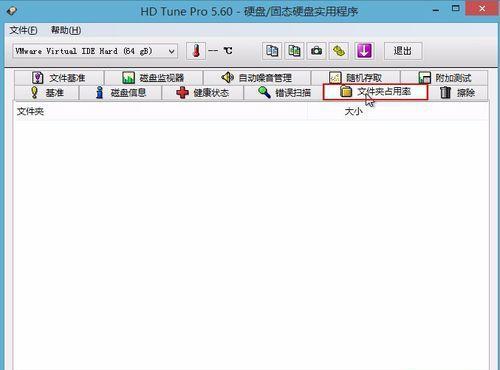Switch to the 自动噪音管理 tab
500x370 pixels.
click(x=257, y=78)
